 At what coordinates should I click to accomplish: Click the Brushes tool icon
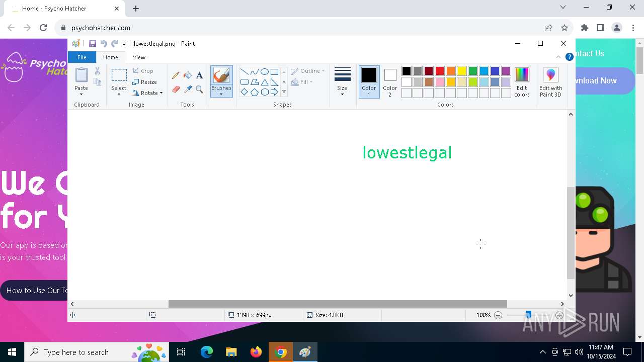tap(221, 75)
